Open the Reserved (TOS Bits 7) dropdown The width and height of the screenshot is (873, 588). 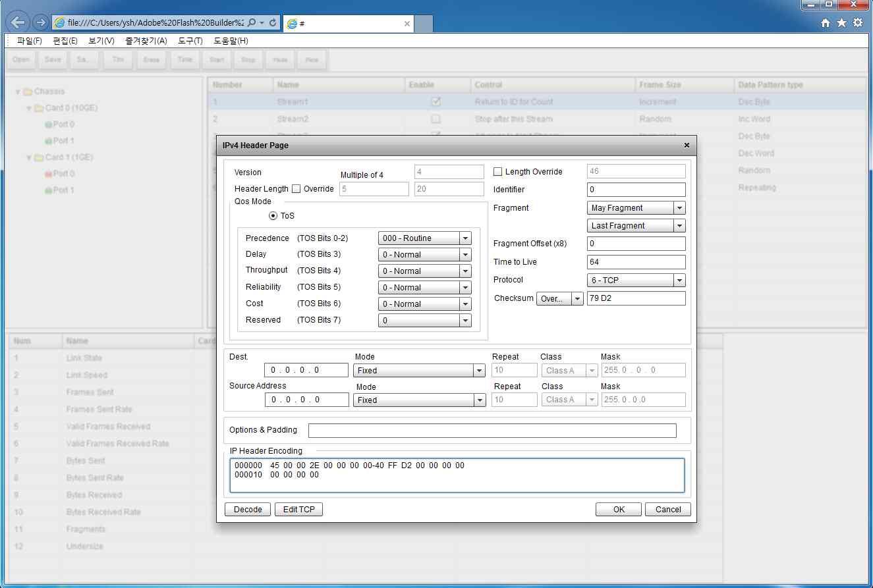(x=425, y=321)
